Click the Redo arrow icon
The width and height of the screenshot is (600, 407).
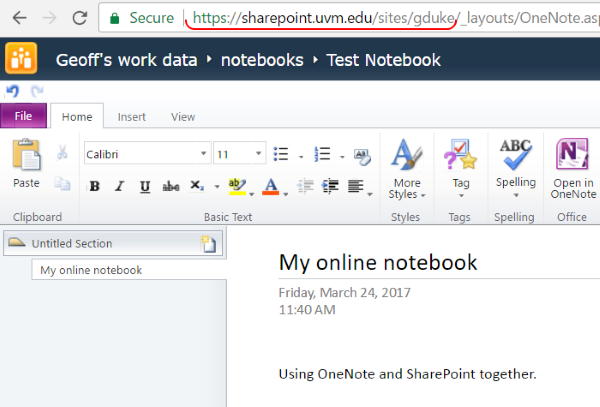[x=37, y=91]
